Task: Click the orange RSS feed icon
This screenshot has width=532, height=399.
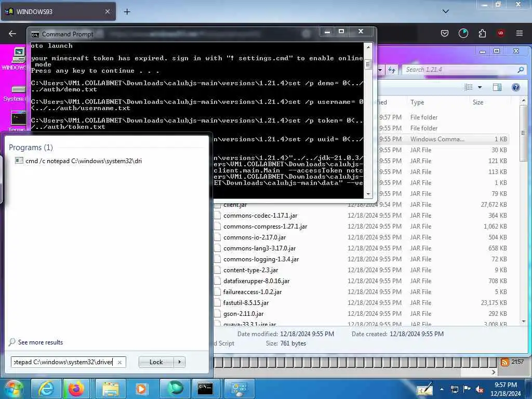Action: click(505, 362)
